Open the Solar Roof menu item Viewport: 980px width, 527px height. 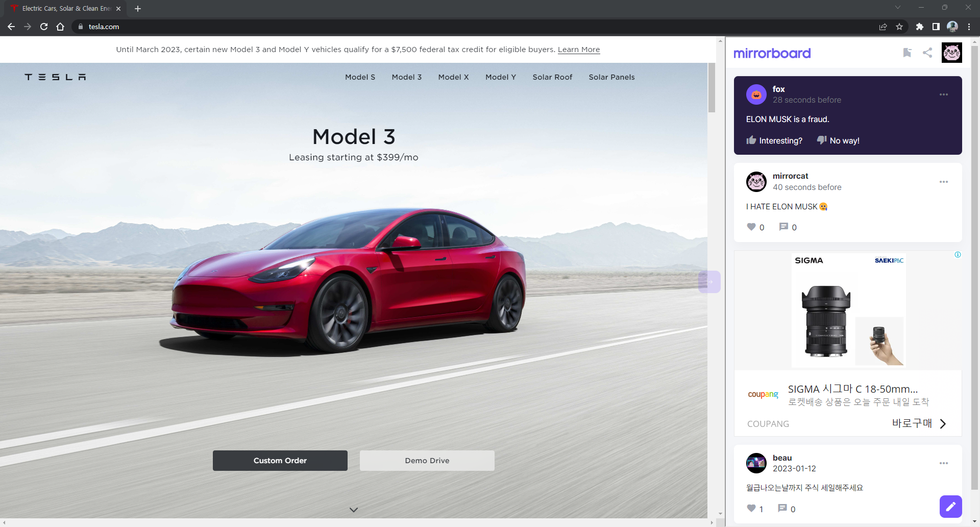pyautogui.click(x=552, y=77)
